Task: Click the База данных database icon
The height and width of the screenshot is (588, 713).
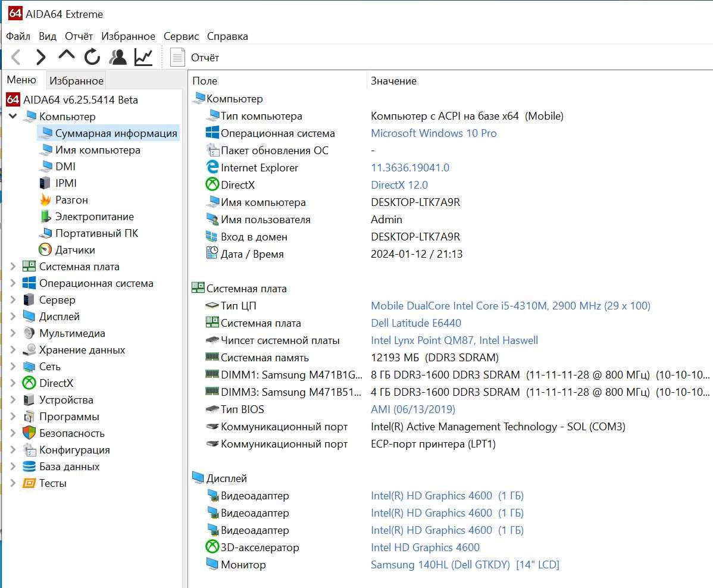Action: pos(29,466)
